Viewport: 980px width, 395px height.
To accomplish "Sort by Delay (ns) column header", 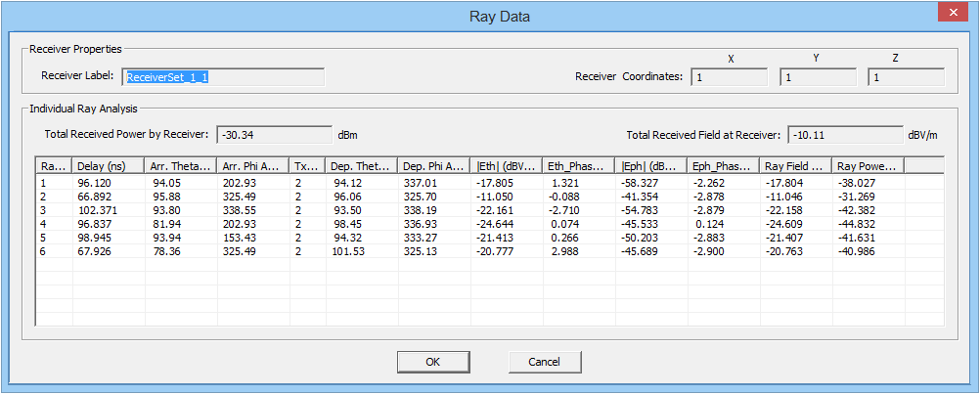I will pyautogui.click(x=109, y=166).
